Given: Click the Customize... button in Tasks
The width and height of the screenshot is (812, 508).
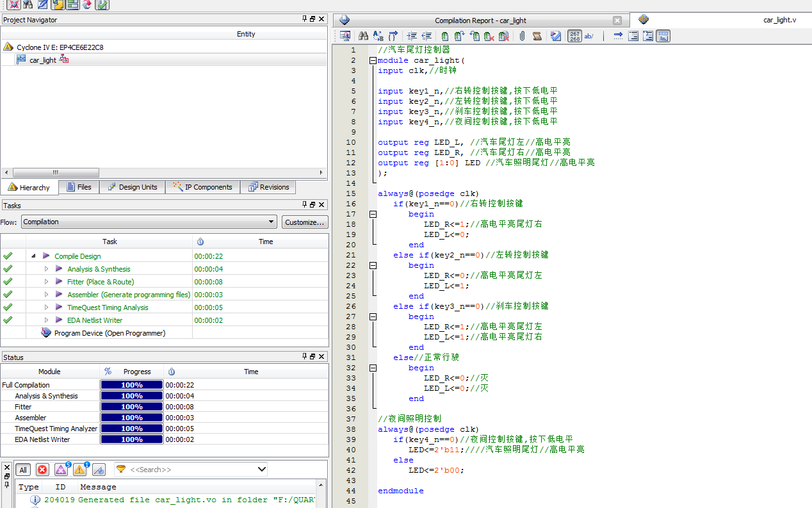Looking at the screenshot, I should [305, 222].
